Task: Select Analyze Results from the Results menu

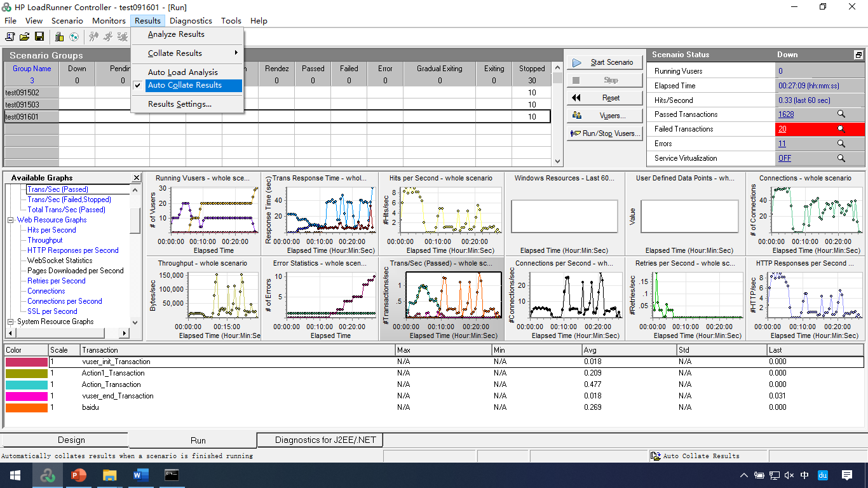Action: [176, 34]
